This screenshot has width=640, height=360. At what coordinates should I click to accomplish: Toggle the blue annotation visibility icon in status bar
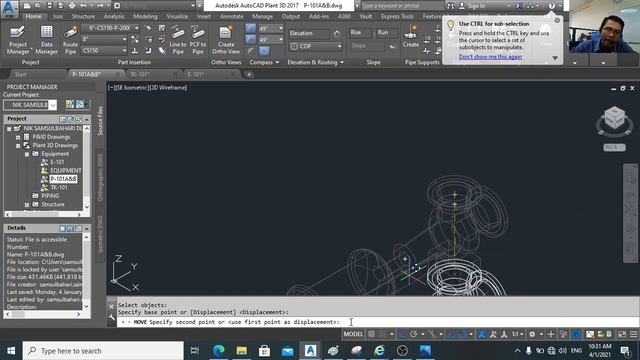(482, 334)
